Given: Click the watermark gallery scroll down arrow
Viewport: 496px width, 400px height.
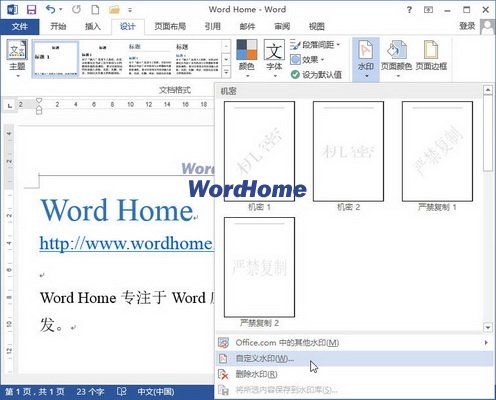Looking at the screenshot, I should pos(488,327).
